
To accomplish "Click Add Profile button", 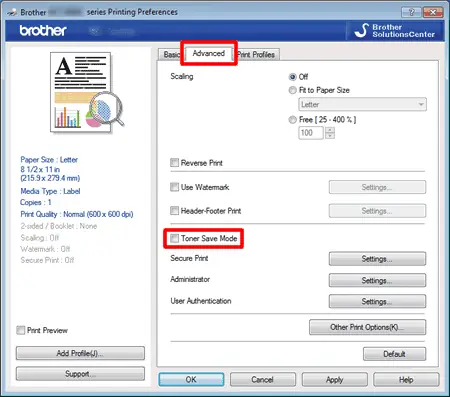I will coord(80,353).
